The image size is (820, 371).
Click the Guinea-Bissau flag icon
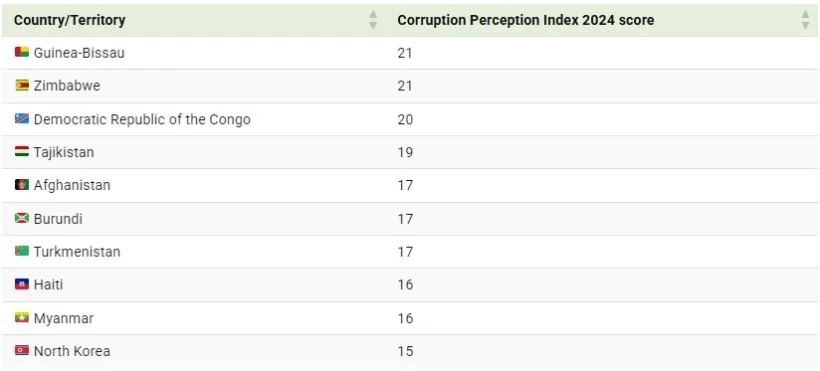22,52
